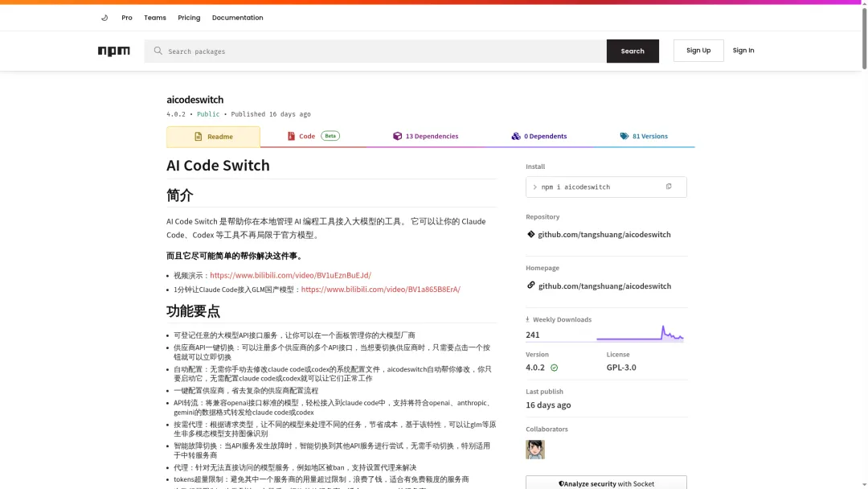Click the GPL-3.0 license text
This screenshot has height=489, width=868.
pos(621,368)
